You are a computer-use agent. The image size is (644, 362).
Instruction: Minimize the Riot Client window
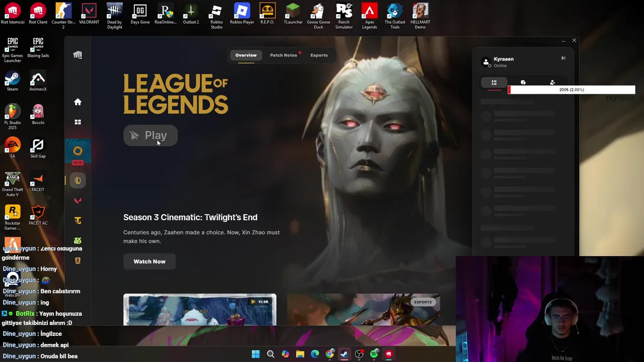(563, 41)
